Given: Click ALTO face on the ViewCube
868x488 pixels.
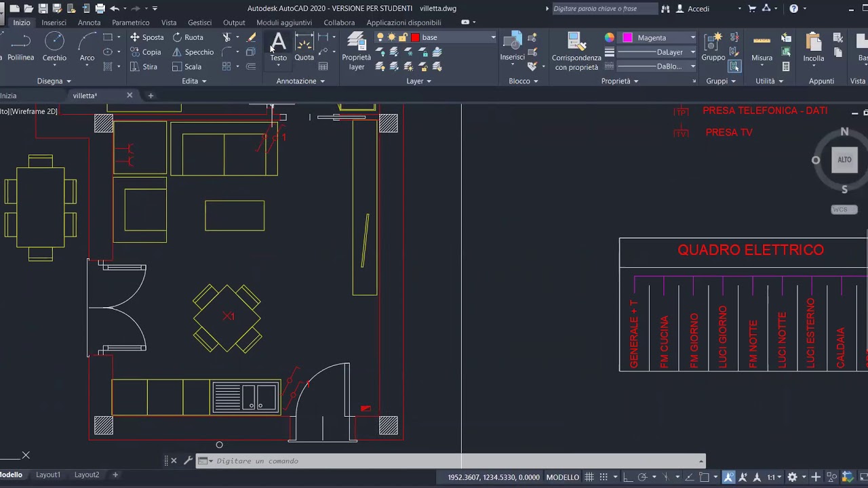Looking at the screenshot, I should (844, 160).
